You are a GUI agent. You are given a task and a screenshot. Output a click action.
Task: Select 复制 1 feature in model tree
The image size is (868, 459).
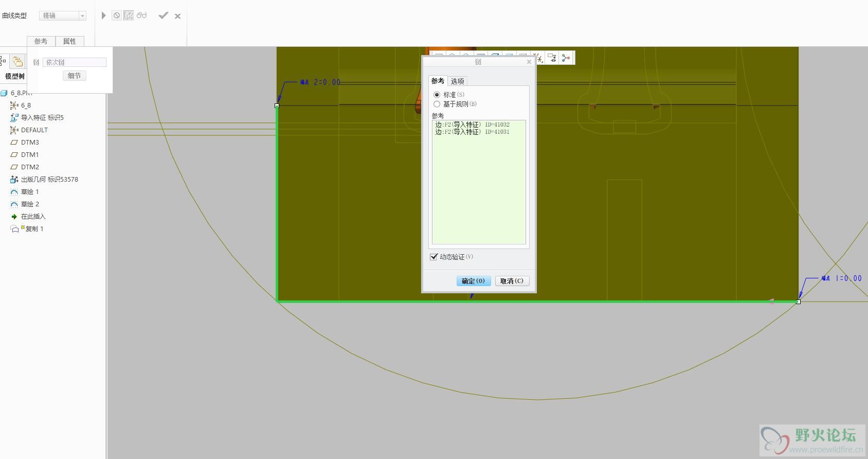pos(27,228)
